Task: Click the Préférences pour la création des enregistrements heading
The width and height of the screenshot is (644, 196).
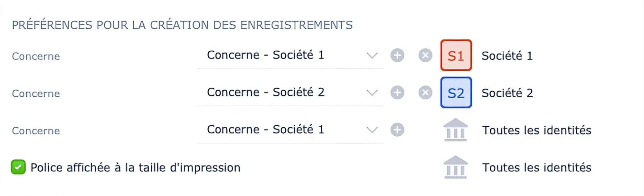Action: (x=182, y=25)
